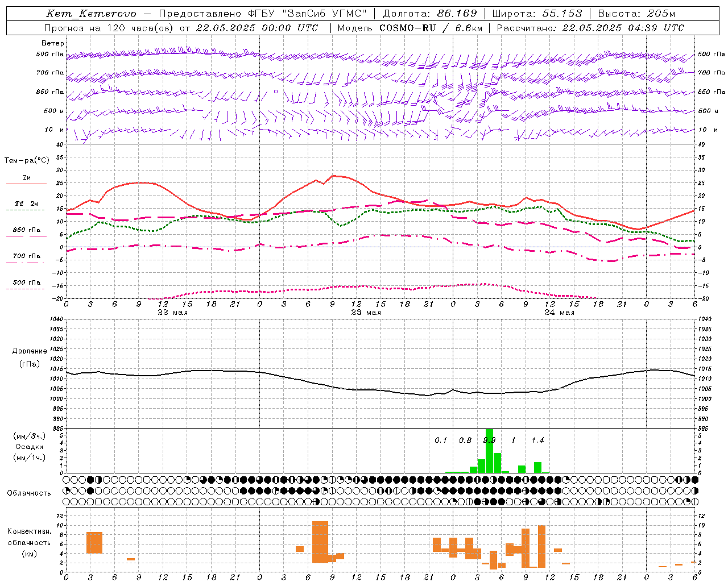This screenshot has height=582, width=728.
Task: Click the 'Предоставлено ФГБУ "ЗапСиб УГМС"' provider text
Action: 263,14
